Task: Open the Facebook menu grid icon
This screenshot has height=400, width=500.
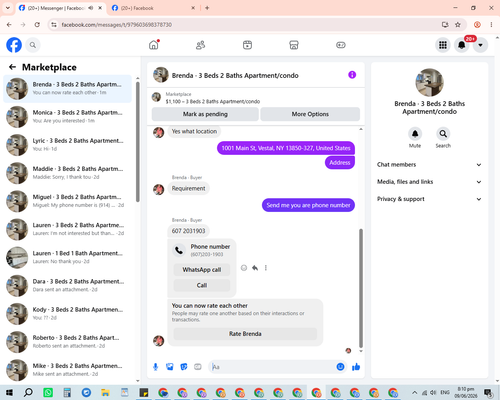Action: coord(443,45)
